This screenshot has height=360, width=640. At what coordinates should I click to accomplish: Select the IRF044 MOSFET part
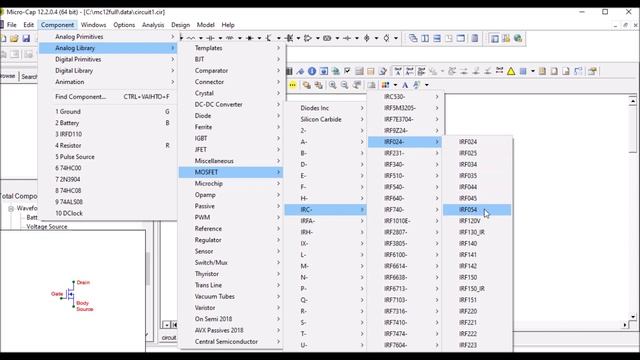pyautogui.click(x=477, y=187)
